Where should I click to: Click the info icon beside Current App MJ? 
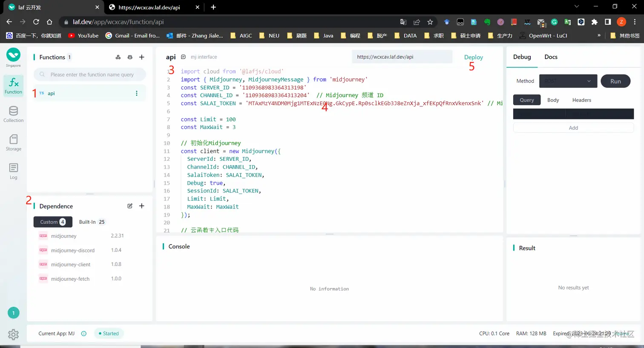click(x=84, y=334)
